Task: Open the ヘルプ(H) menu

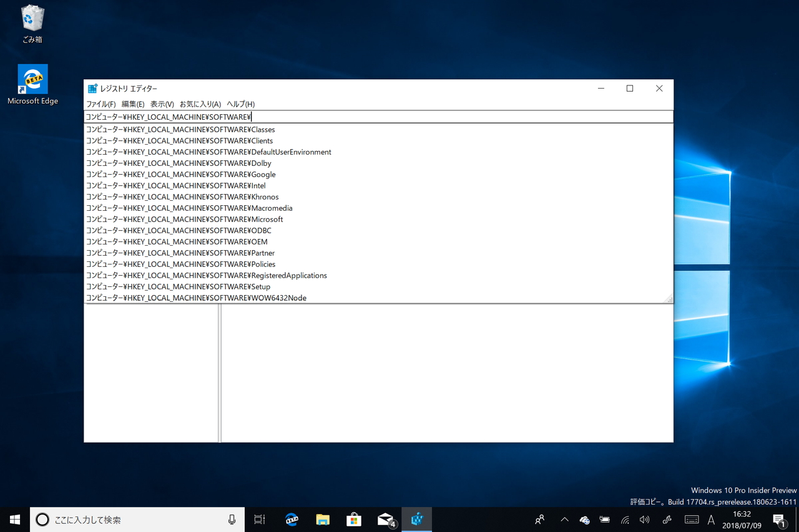Action: [x=241, y=104]
